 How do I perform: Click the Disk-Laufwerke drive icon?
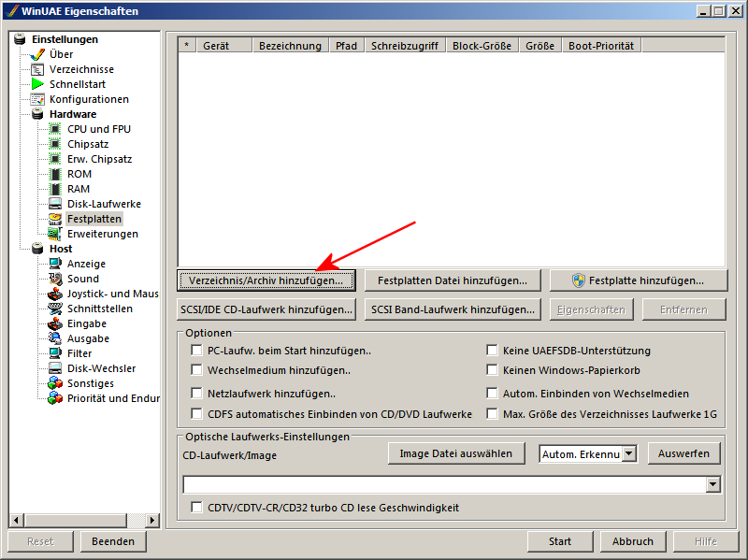pyautogui.click(x=53, y=203)
